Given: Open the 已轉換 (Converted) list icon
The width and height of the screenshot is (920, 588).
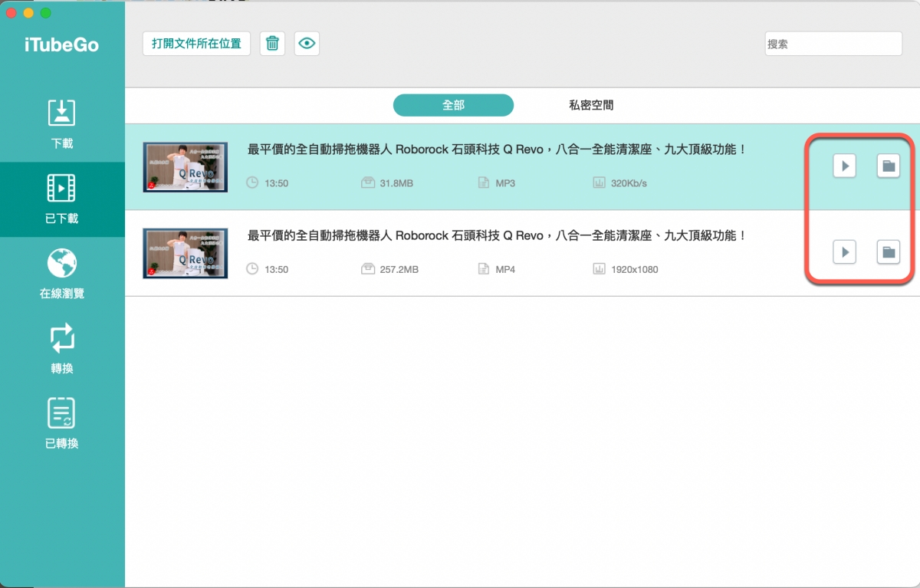Looking at the screenshot, I should click(61, 413).
